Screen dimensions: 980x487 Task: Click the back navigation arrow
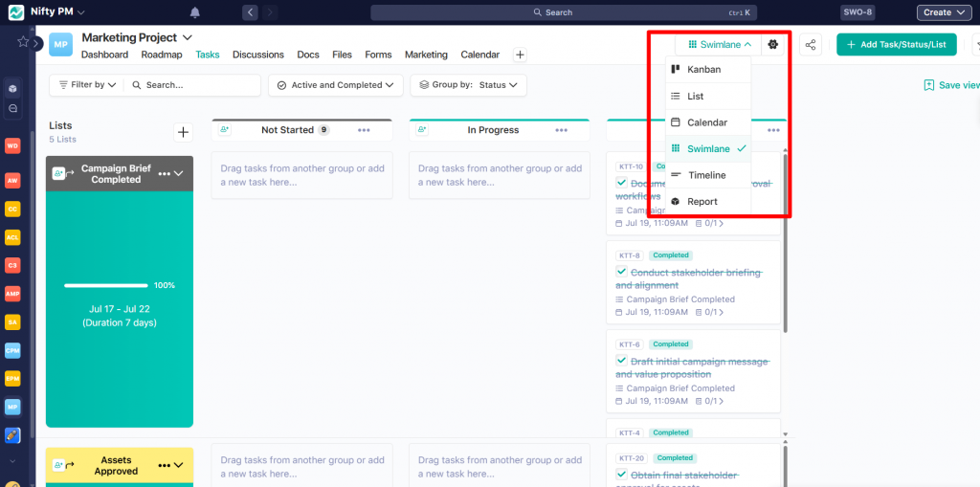(250, 12)
